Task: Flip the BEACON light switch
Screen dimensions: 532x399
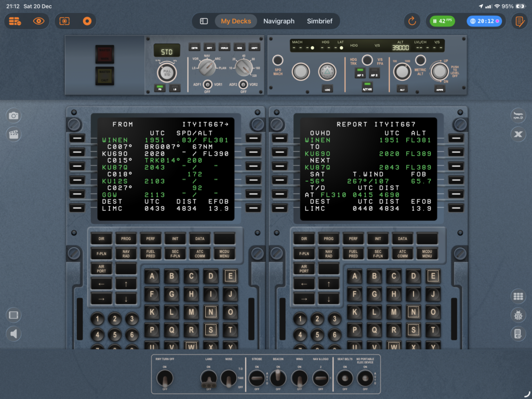Action: (x=278, y=378)
